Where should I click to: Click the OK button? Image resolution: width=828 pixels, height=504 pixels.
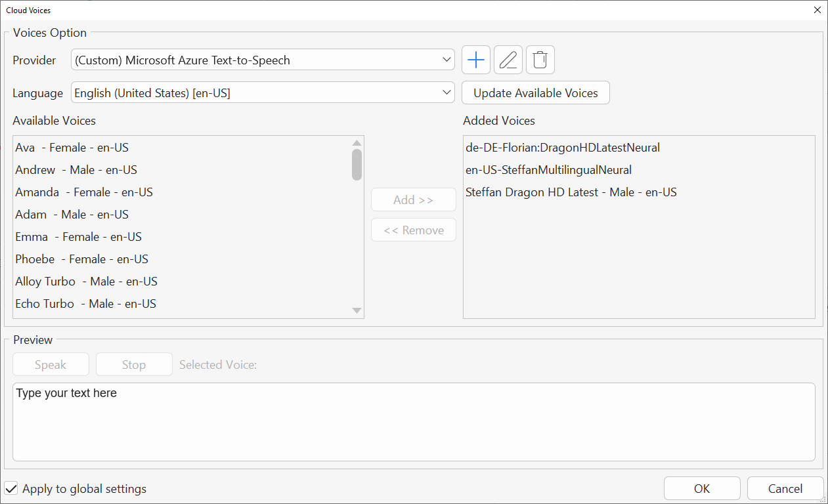[x=702, y=488]
